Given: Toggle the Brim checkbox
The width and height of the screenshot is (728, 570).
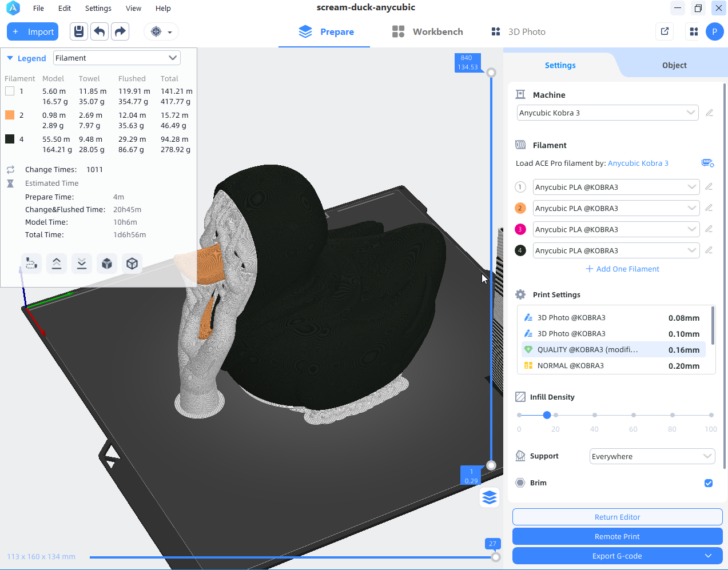Looking at the screenshot, I should click(x=708, y=483).
